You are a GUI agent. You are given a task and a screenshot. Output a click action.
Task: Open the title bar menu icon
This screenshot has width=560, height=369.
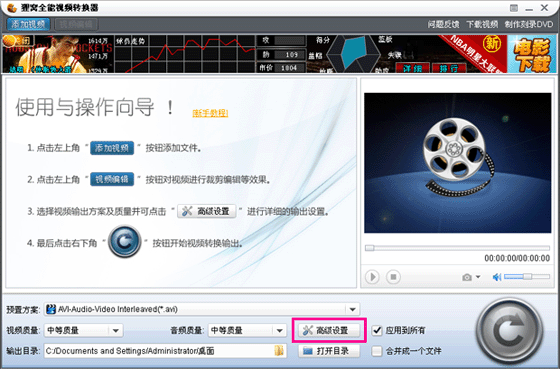click(x=514, y=8)
